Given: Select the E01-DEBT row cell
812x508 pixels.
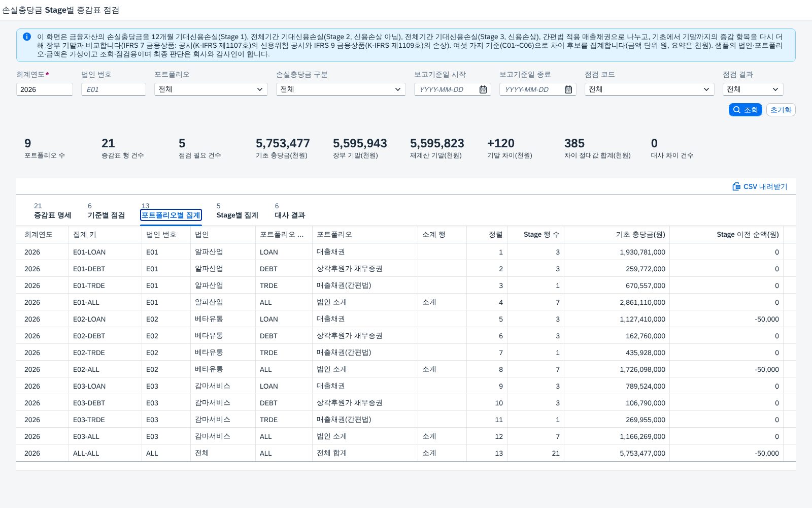Looking at the screenshot, I should pyautogui.click(x=105, y=269).
